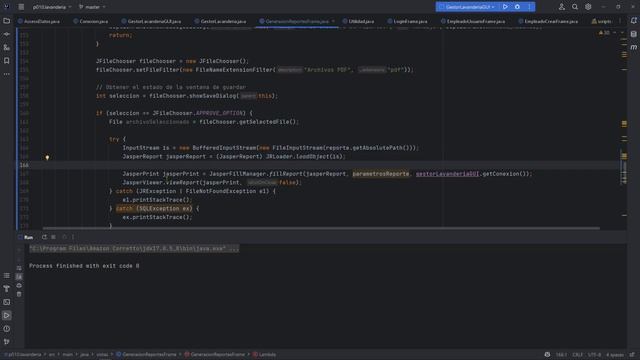Close the GeneracionReportesFrame.java tab

point(333,21)
